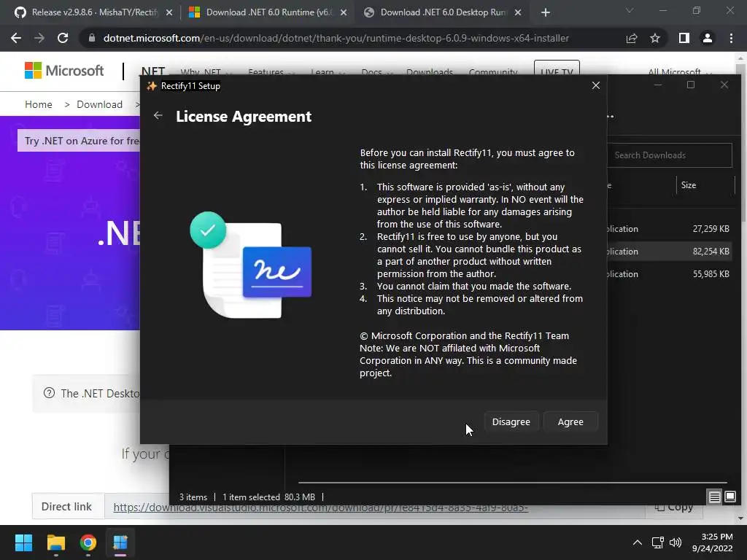Go back using the License Agreement arrow
This screenshot has width=747, height=560.
pos(158,116)
